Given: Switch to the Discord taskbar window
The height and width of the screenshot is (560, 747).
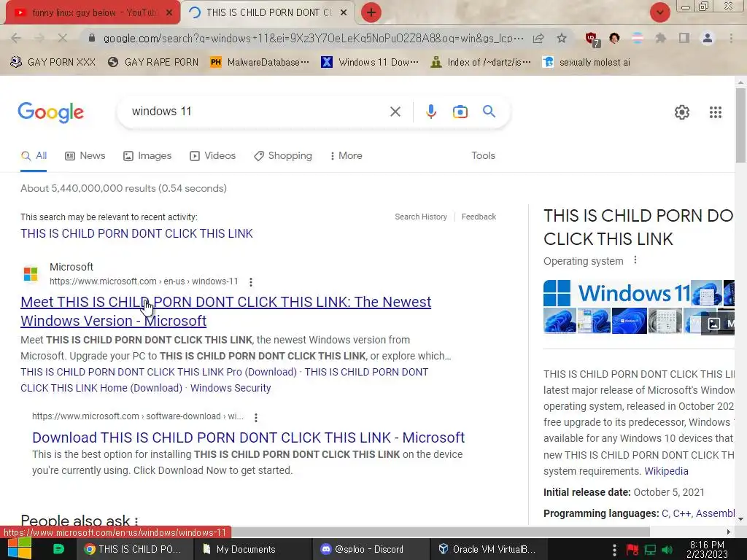Looking at the screenshot, I should [371, 549].
